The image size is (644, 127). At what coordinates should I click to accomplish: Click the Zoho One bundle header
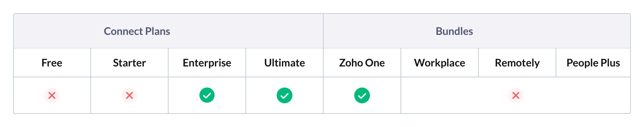pyautogui.click(x=362, y=63)
